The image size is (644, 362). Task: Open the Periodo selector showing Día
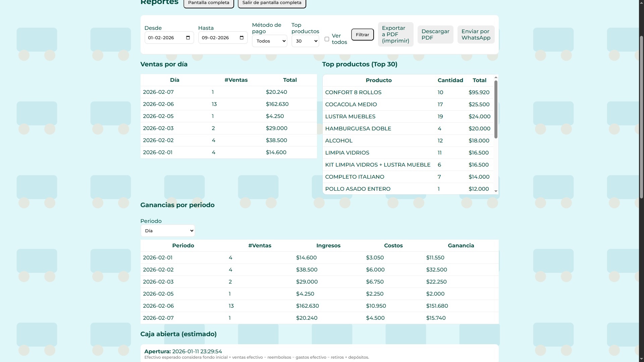167,231
